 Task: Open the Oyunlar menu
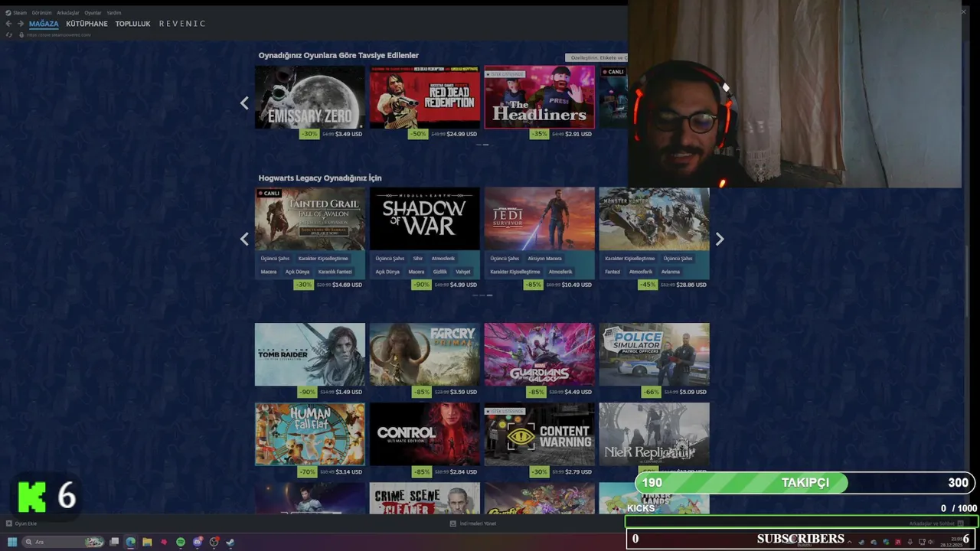click(x=93, y=13)
